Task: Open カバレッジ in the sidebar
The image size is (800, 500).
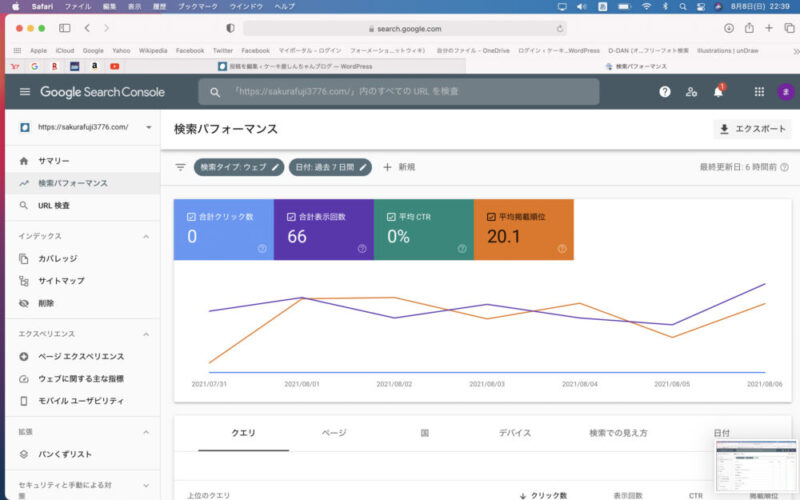Action: pyautogui.click(x=83, y=259)
